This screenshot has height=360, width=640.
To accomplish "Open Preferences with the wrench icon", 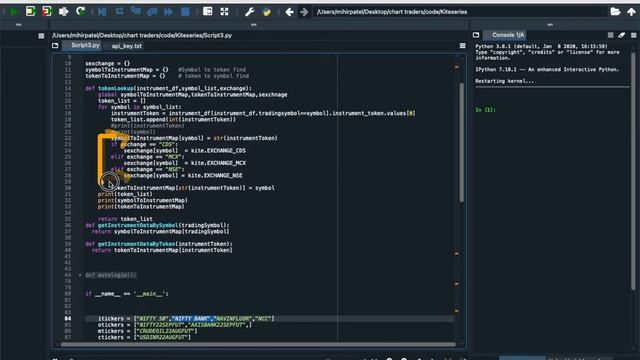I will tap(249, 11).
